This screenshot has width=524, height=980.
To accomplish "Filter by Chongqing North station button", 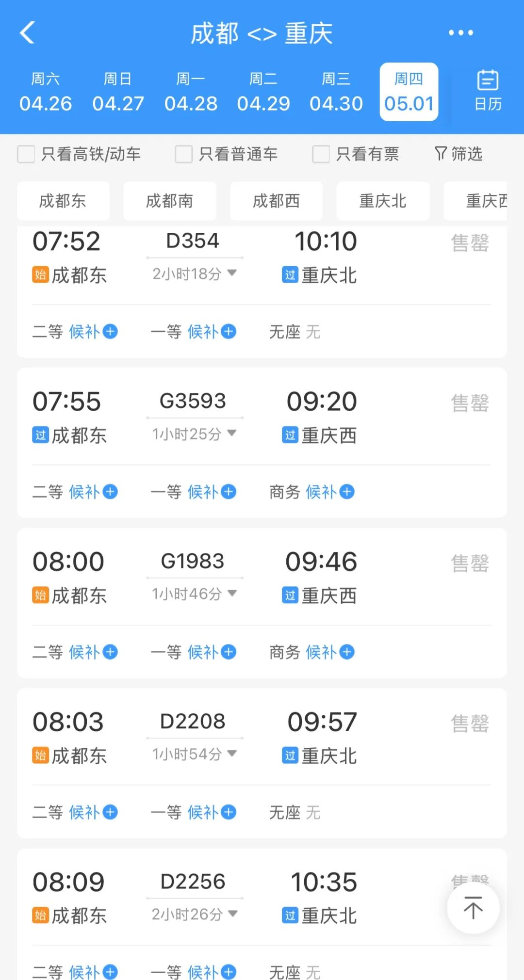I will coord(383,201).
